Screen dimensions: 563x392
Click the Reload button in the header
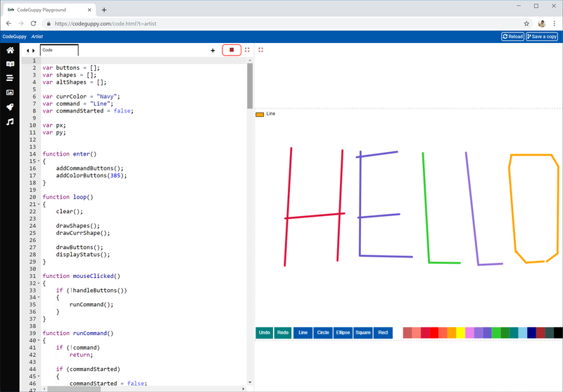point(513,37)
